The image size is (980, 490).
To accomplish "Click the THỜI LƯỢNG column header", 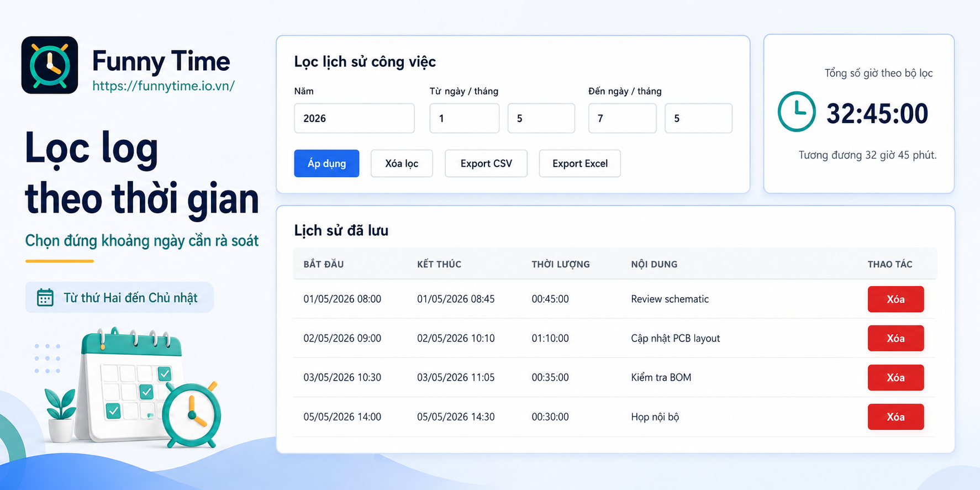I will point(561,264).
